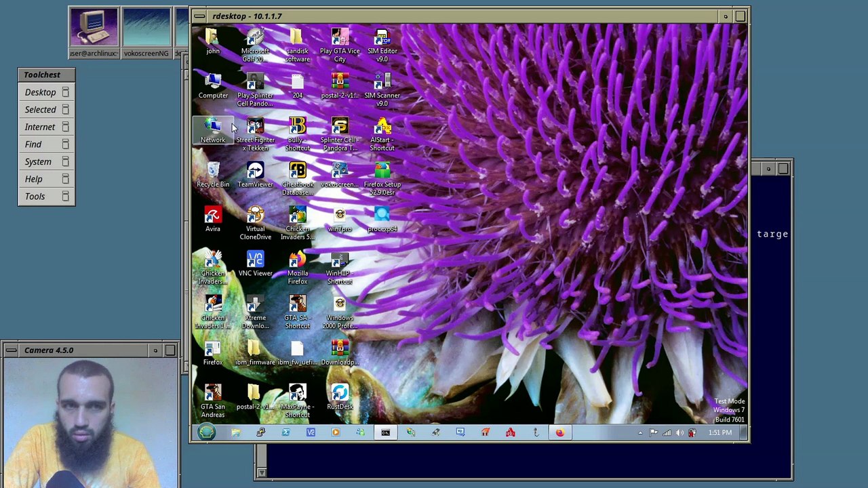
Task: Launch the MaxPayne - Shortcut icon
Action: click(x=297, y=401)
